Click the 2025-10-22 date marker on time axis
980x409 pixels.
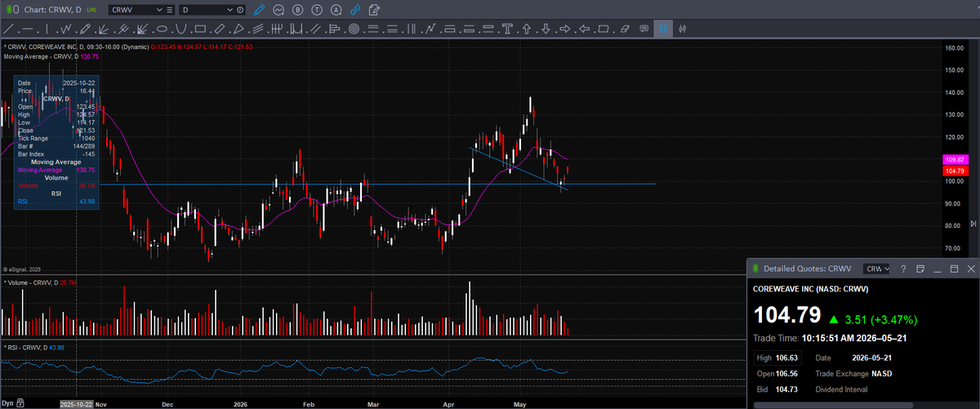tap(76, 403)
